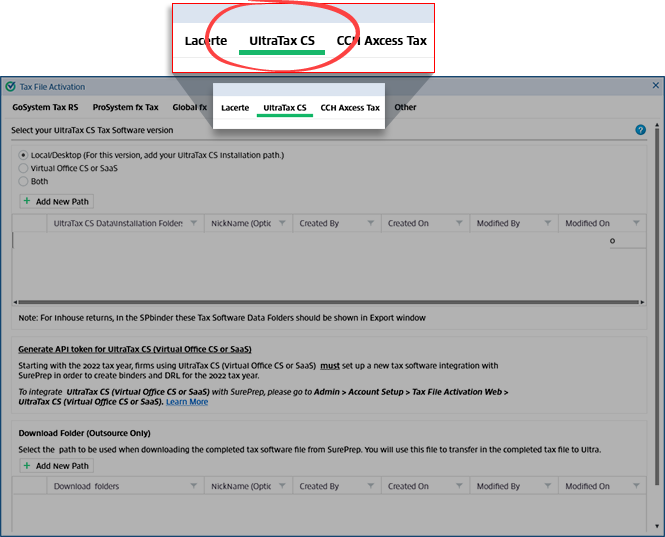Open UltraTax CS Data/Installation Folder column filter dropdown
This screenshot has width=665, height=537.
click(x=194, y=223)
